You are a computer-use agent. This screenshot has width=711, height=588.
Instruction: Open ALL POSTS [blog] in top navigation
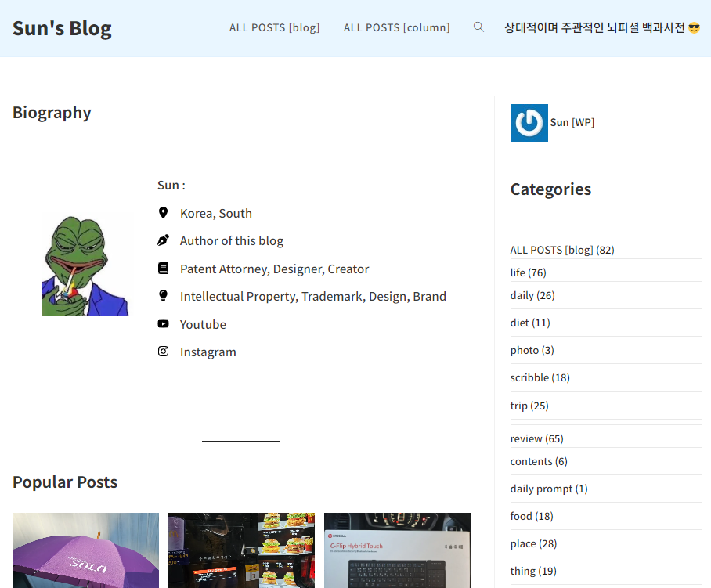point(274,27)
